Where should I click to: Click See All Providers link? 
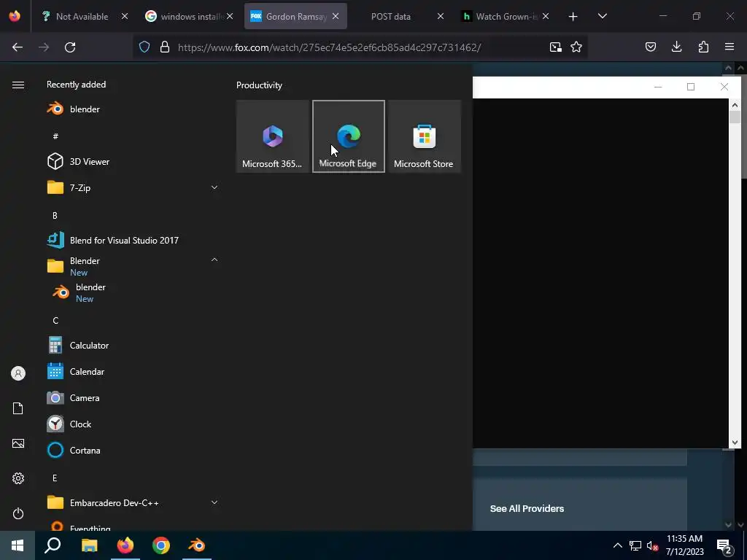click(x=527, y=508)
